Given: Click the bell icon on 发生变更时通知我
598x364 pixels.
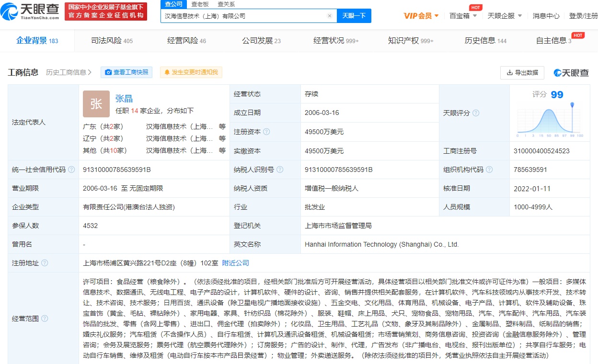Looking at the screenshot, I should point(167,72).
